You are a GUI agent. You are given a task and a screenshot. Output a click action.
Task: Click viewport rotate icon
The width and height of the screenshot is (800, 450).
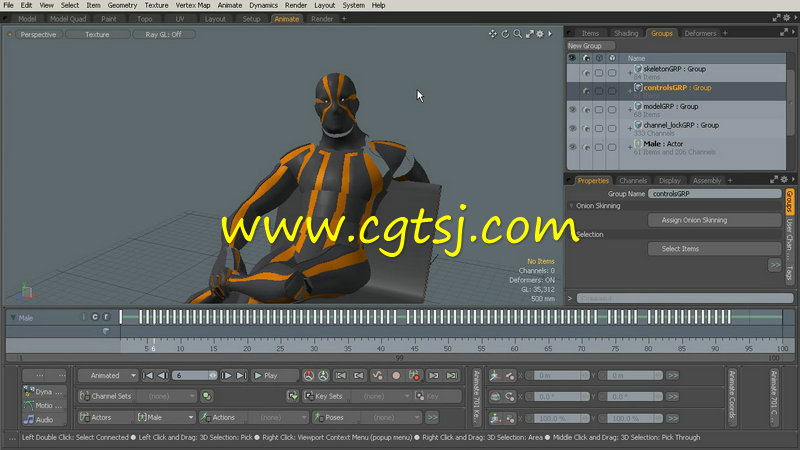pos(505,34)
